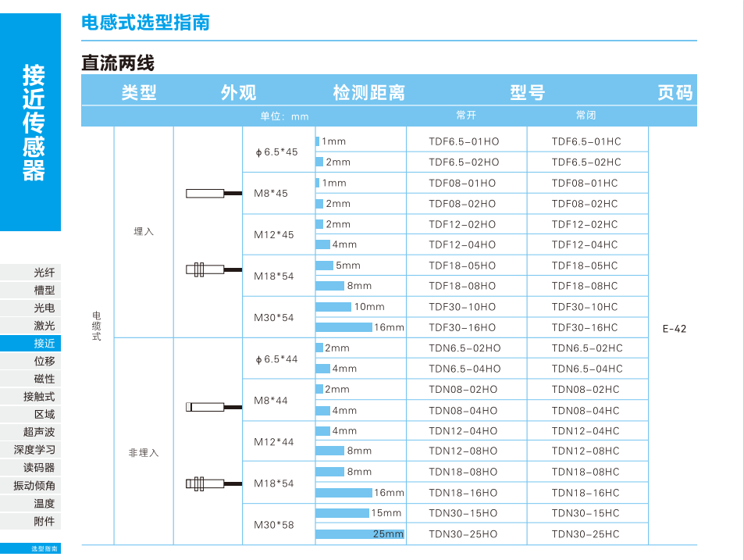Click model number TDN30-25HC
Screen dimensions: 744x560
(586, 534)
